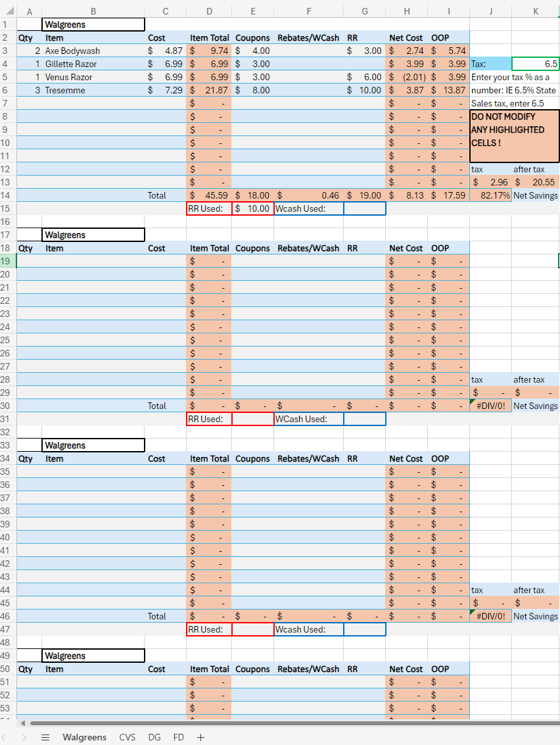Switch to the FD sheet tab
This screenshot has width=560, height=745.
pyautogui.click(x=179, y=737)
